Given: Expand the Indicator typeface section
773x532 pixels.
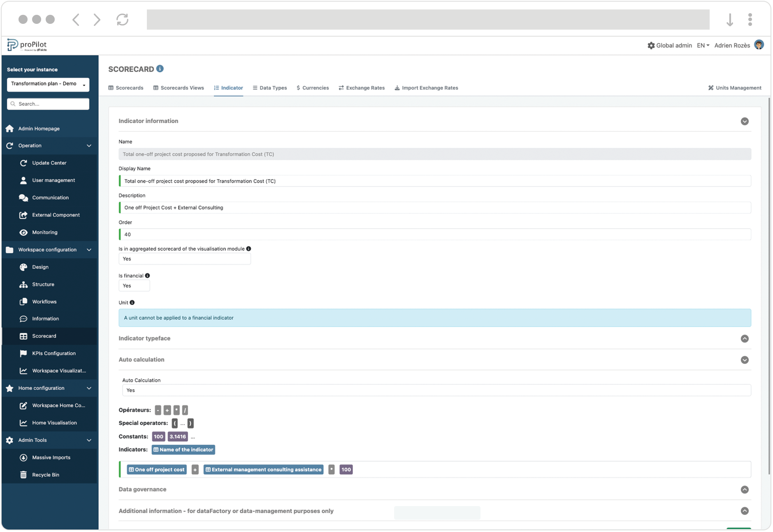Looking at the screenshot, I should point(744,339).
